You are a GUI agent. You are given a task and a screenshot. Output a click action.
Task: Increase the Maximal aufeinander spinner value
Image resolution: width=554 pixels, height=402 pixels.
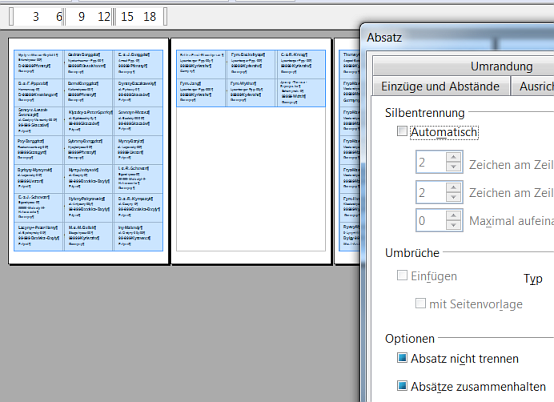(453, 215)
